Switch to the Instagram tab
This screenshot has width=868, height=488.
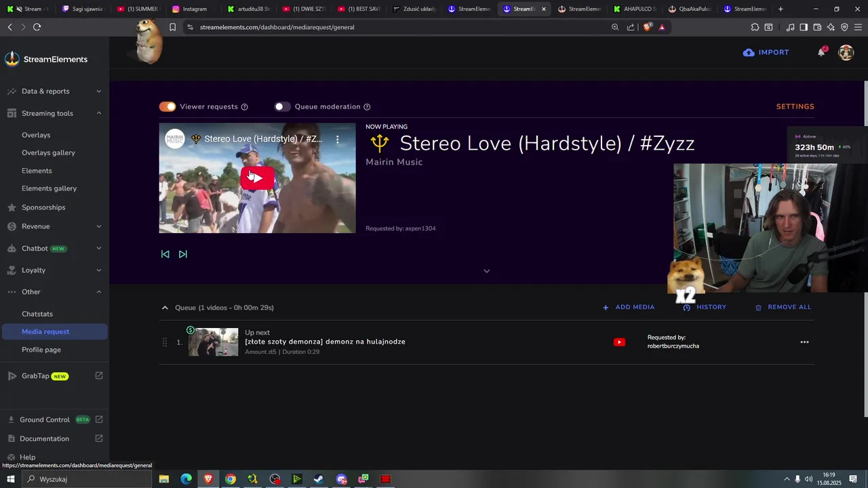point(193,9)
